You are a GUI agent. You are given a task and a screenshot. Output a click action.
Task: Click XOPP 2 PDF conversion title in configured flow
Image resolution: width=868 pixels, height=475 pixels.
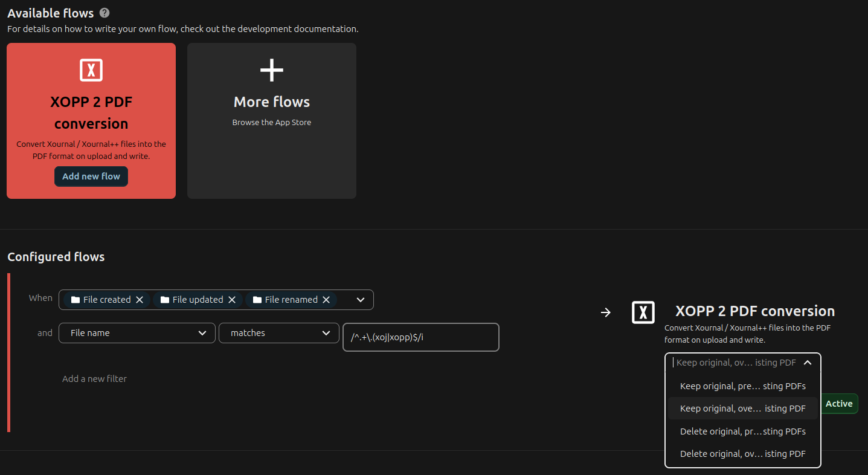[x=755, y=311]
